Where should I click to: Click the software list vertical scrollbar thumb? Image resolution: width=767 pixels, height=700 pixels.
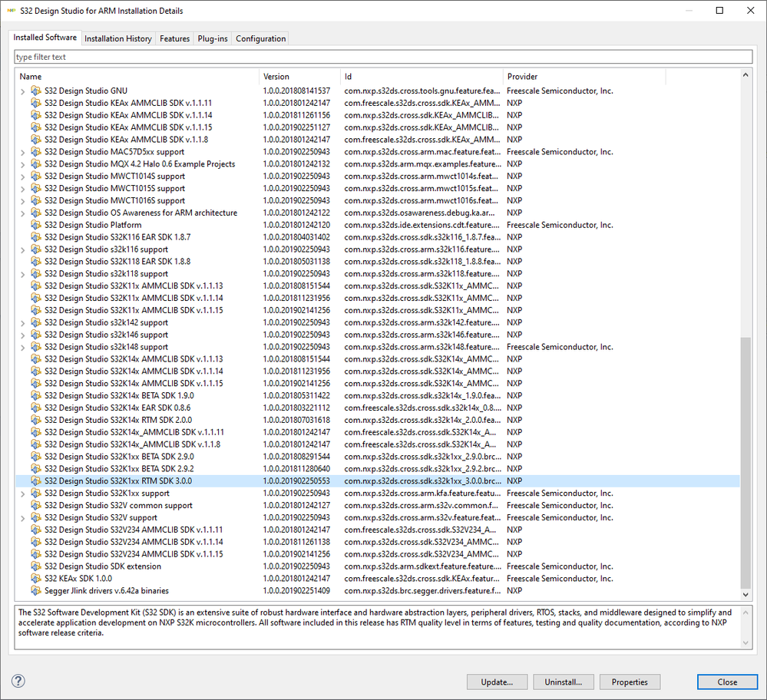pos(746,463)
